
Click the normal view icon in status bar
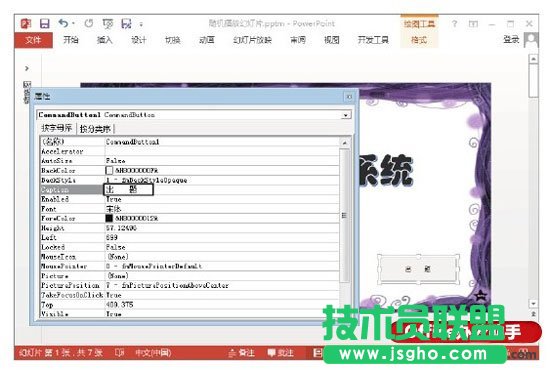[317, 352]
